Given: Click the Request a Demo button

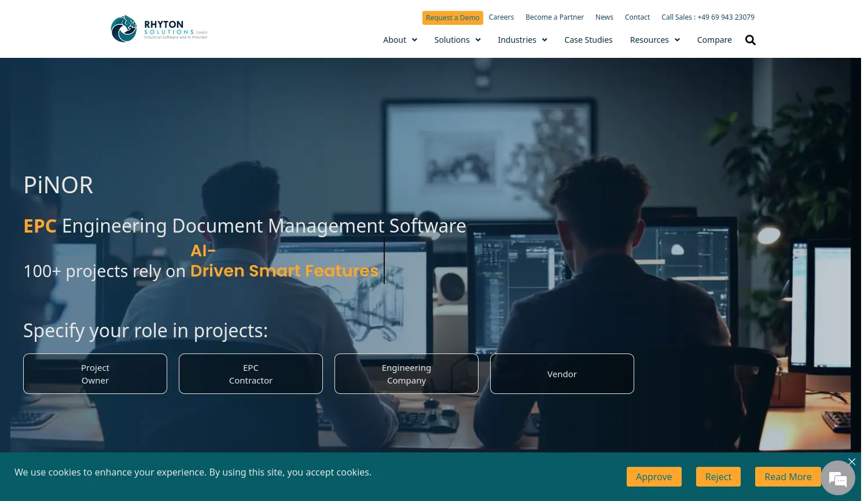Looking at the screenshot, I should click(x=453, y=17).
